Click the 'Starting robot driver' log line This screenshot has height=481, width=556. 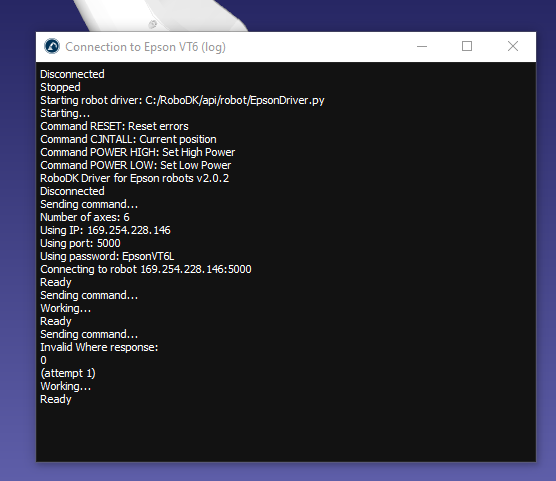tap(182, 100)
